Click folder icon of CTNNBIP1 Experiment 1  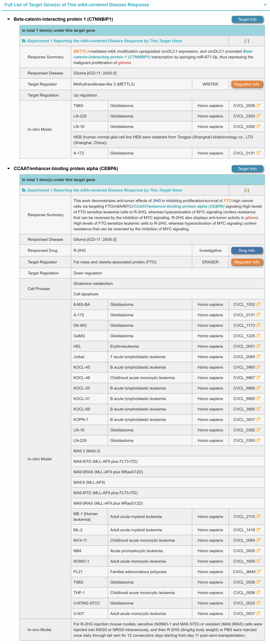[24, 41]
